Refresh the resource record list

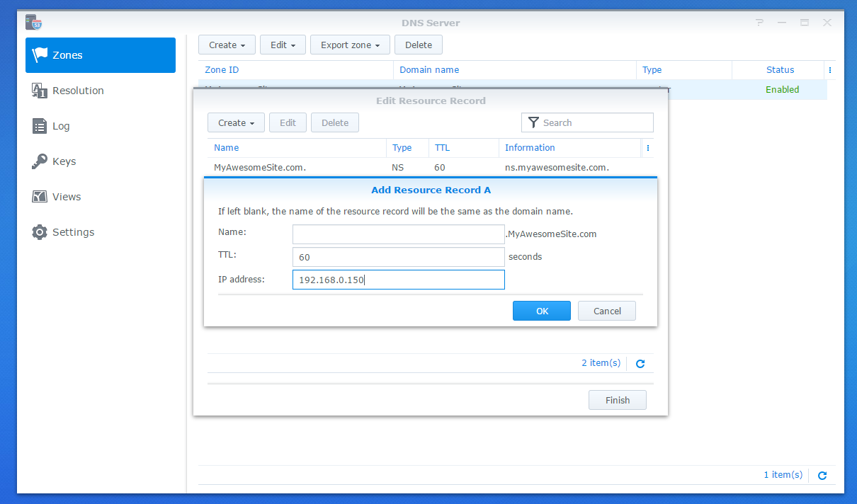(x=640, y=363)
